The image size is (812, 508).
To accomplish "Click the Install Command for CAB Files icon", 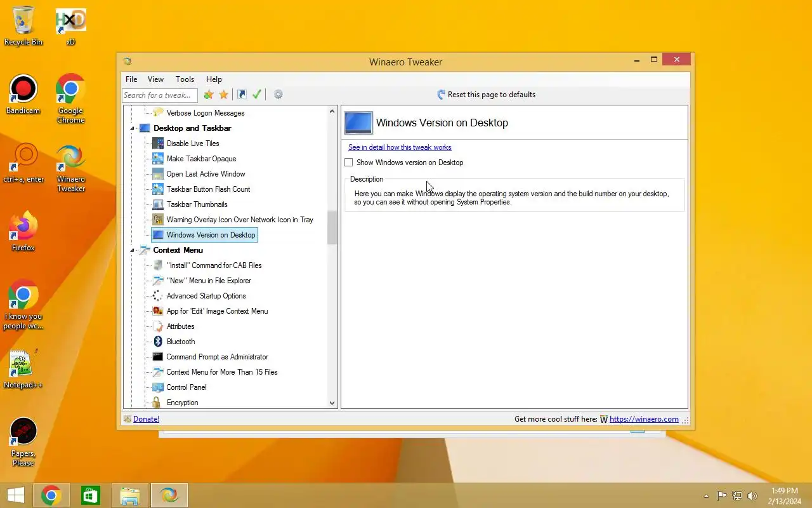I will click(x=158, y=265).
